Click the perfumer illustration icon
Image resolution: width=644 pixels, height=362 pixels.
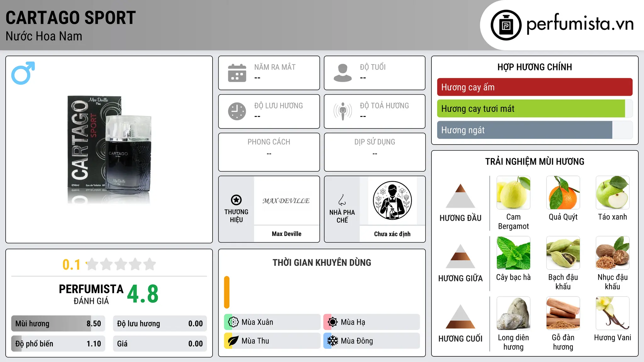coord(392,200)
